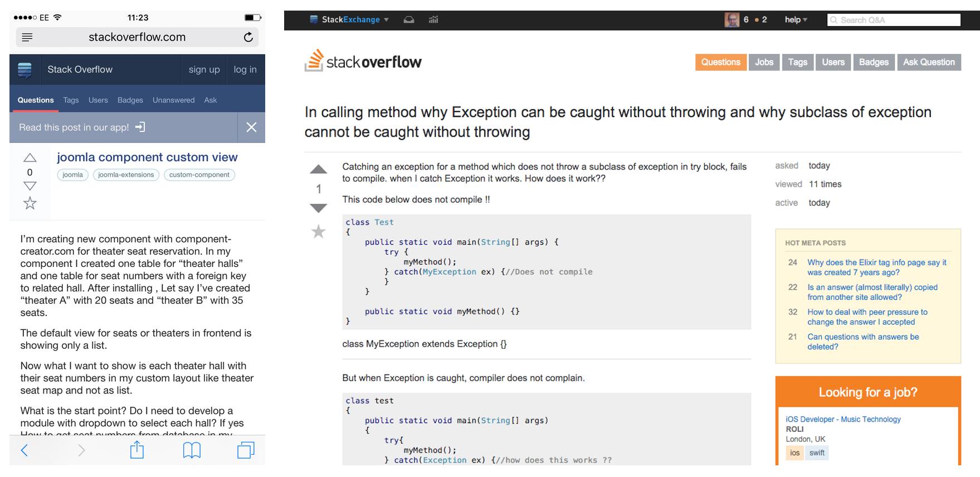Select mobile Ask nav item
Viewport: 980px width, 477px height.
[211, 100]
